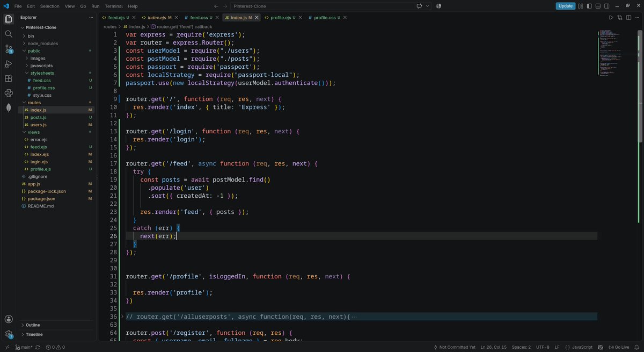Open the Accounts icon in activity bar
The width and height of the screenshot is (644, 352).
[x=9, y=319]
